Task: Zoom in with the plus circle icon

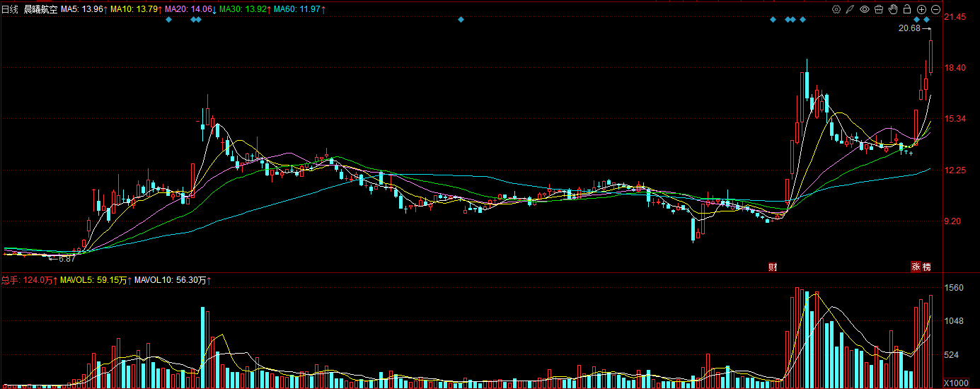Action: 921,9
